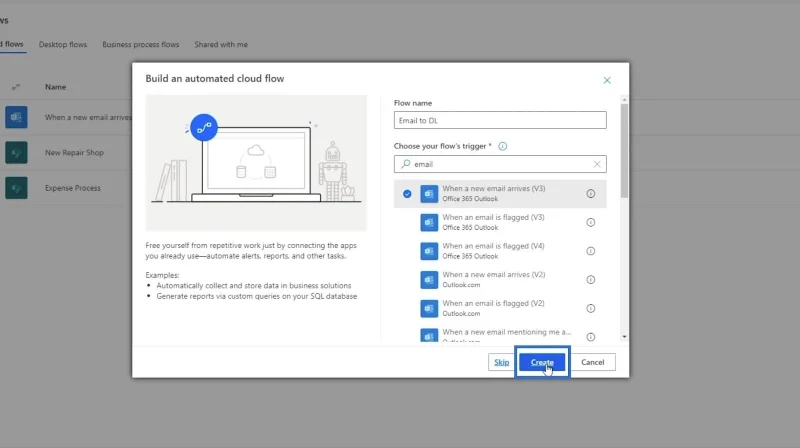This screenshot has height=448, width=800.
Task: Click Outlook icon of When an email is flagged (V3)
Action: (429, 222)
